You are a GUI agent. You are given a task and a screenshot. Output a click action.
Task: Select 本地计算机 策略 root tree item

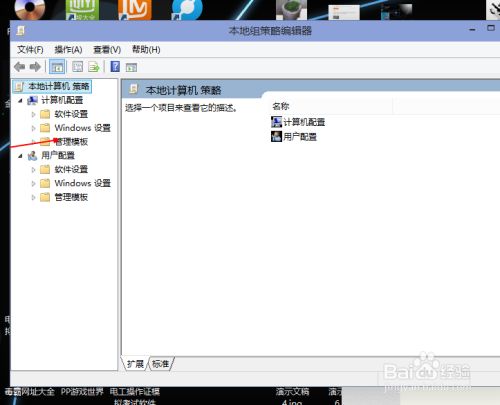click(52, 86)
